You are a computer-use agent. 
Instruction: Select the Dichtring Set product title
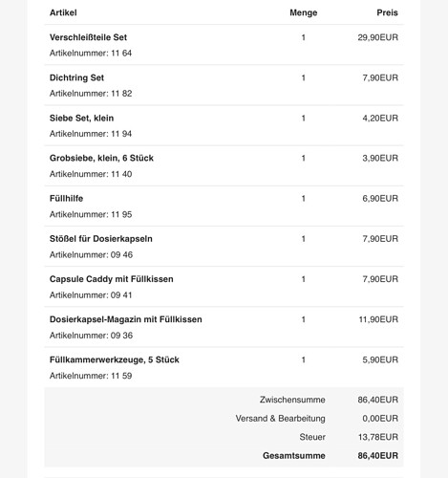[76, 77]
